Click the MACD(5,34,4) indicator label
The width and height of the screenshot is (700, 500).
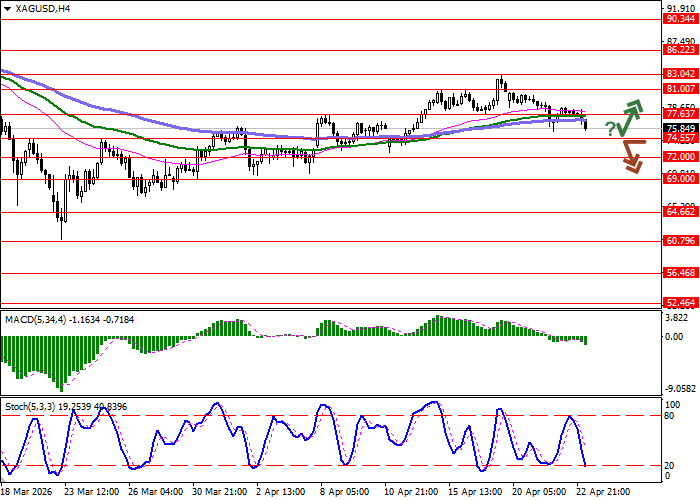(x=38, y=319)
